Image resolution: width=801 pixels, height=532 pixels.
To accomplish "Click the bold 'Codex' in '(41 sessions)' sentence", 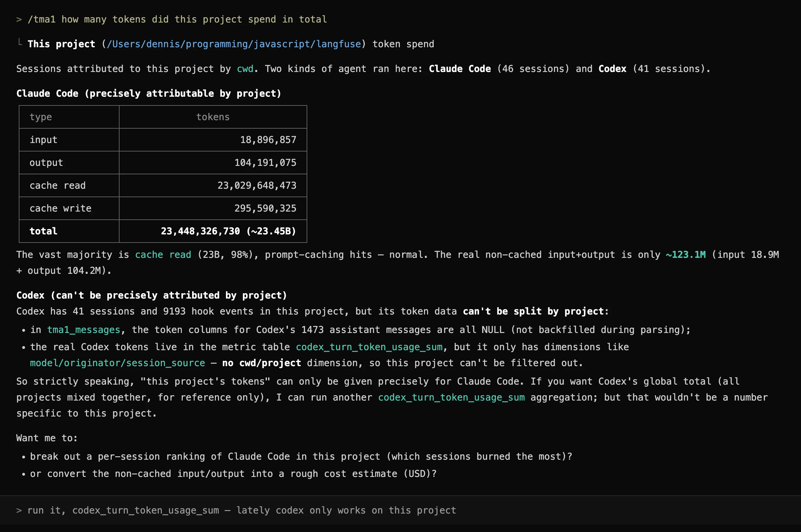I will 612,69.
